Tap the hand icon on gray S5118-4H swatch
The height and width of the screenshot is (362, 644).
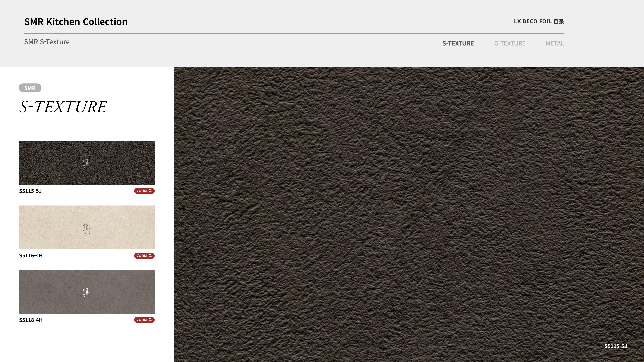click(x=86, y=293)
